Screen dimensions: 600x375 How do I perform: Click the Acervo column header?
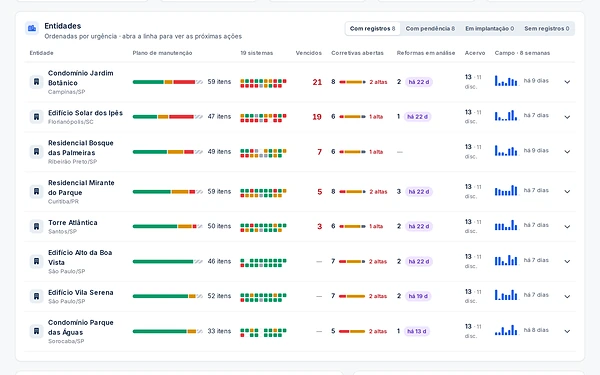(475, 53)
